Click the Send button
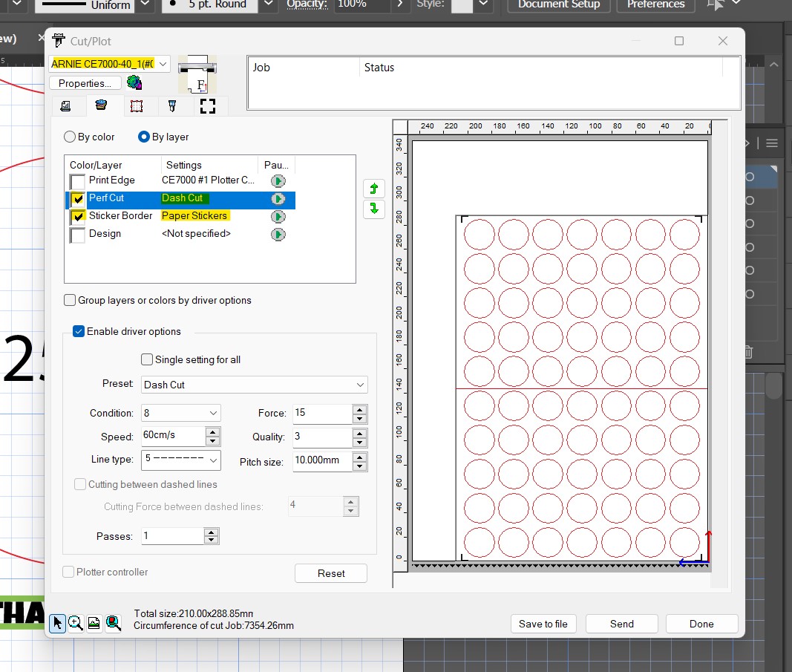 [622, 624]
